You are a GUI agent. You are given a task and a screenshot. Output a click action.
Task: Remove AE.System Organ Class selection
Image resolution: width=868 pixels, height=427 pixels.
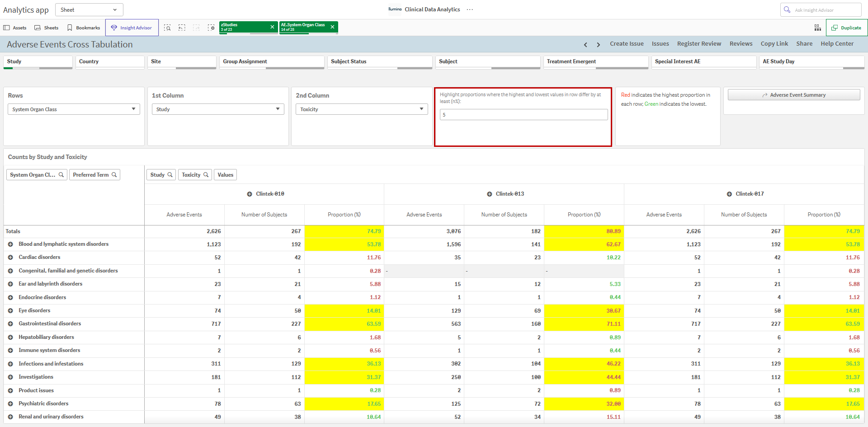click(x=332, y=27)
